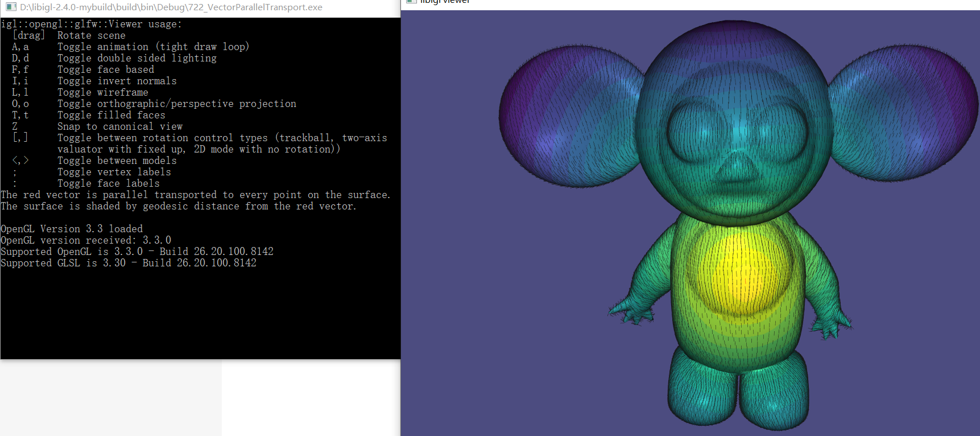Click the 'igl::opengl::glfw::Viewer usage:' header line

click(x=92, y=24)
